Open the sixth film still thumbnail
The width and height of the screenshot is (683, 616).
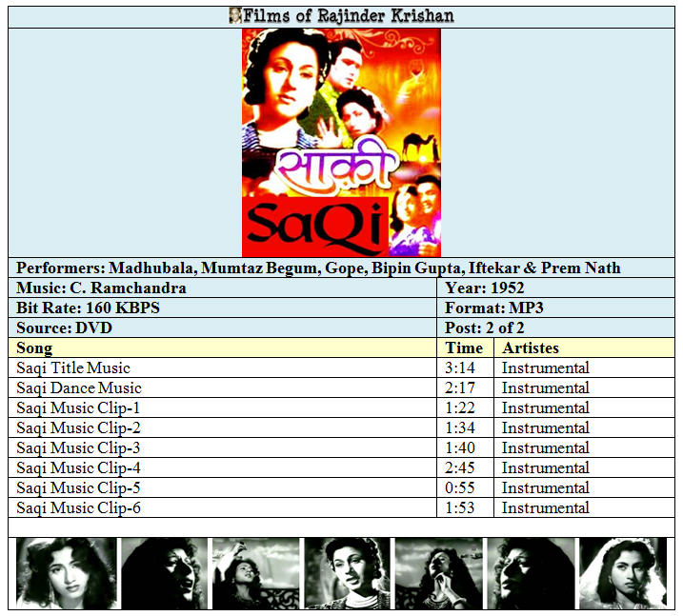pos(531,573)
